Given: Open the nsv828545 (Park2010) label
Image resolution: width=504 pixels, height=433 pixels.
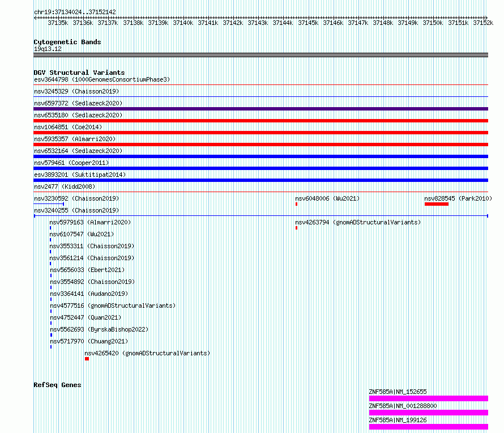Looking at the screenshot, I should click(x=458, y=198).
